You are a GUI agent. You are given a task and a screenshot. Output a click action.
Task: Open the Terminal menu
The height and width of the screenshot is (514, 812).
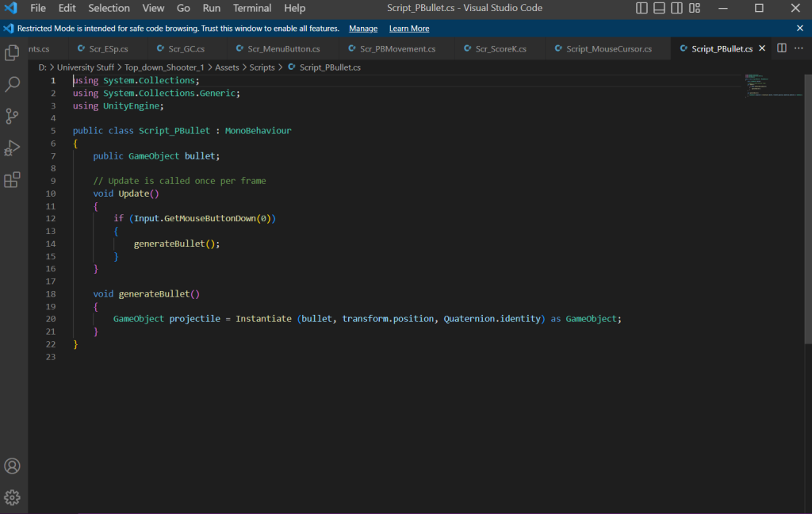252,9
